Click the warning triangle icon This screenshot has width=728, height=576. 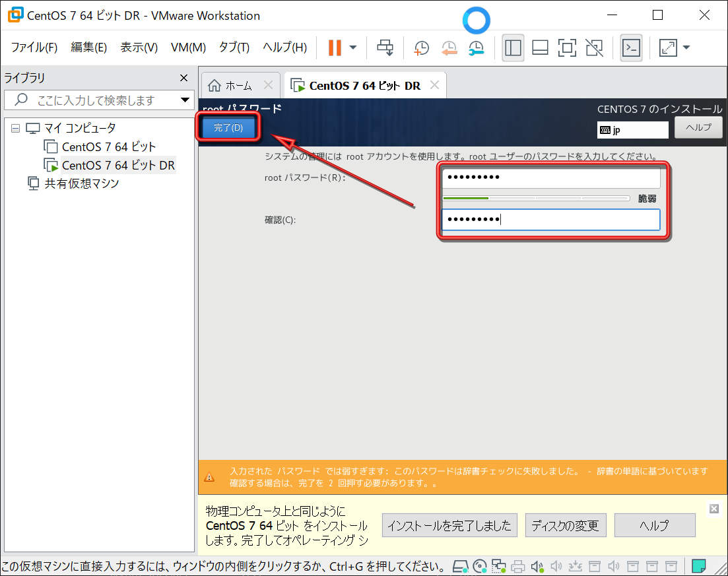pos(209,476)
